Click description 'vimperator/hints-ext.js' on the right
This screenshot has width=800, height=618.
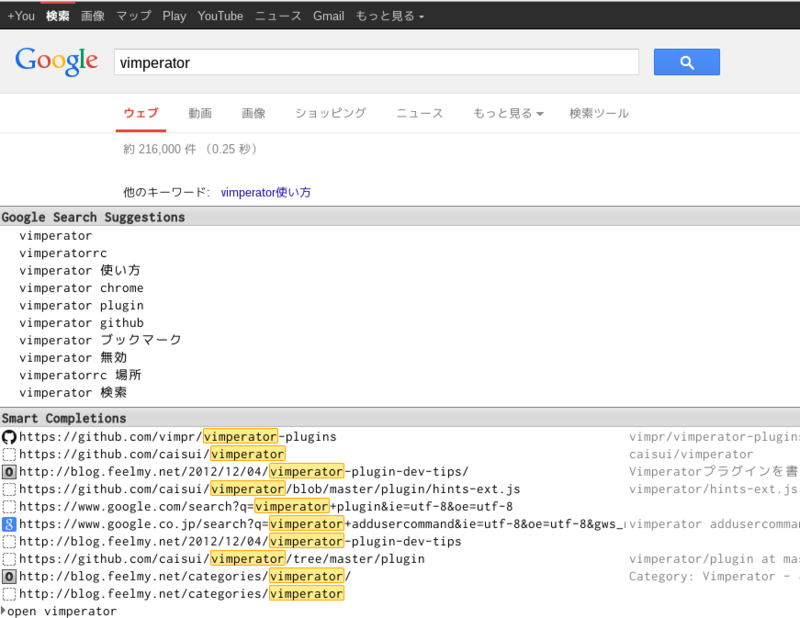tap(713, 489)
